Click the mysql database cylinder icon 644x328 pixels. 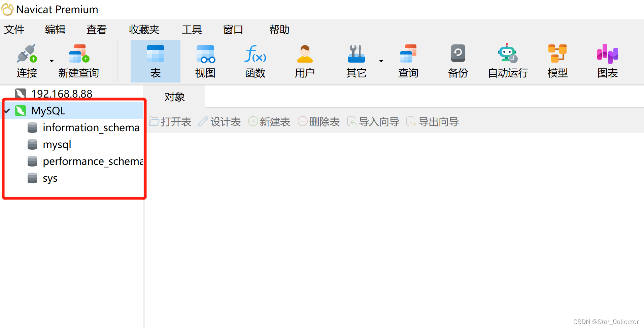(32, 144)
